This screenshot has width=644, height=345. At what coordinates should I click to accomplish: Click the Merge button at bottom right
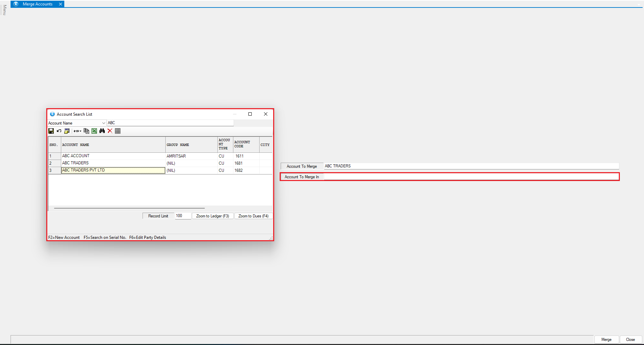click(x=606, y=340)
